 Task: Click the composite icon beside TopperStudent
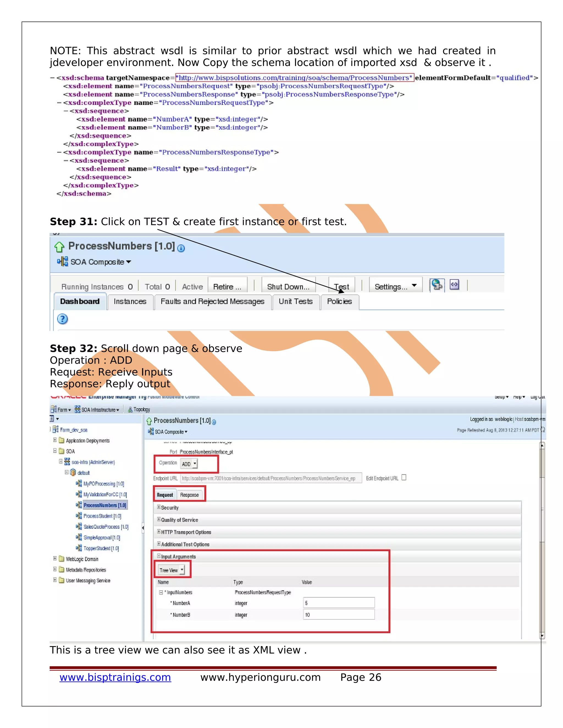point(79,548)
